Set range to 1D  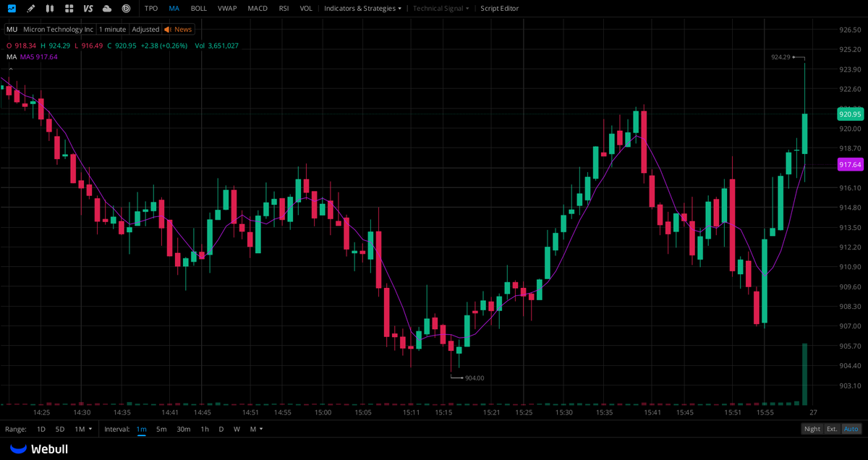(41, 429)
